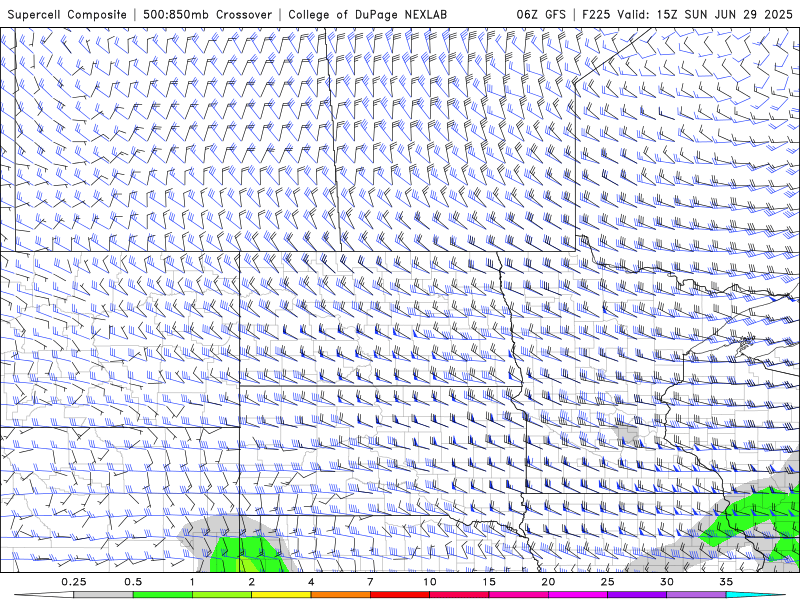The image size is (800, 600).
Task: Click the small gray shaded patch in the Minnesota area
Action: point(627,435)
